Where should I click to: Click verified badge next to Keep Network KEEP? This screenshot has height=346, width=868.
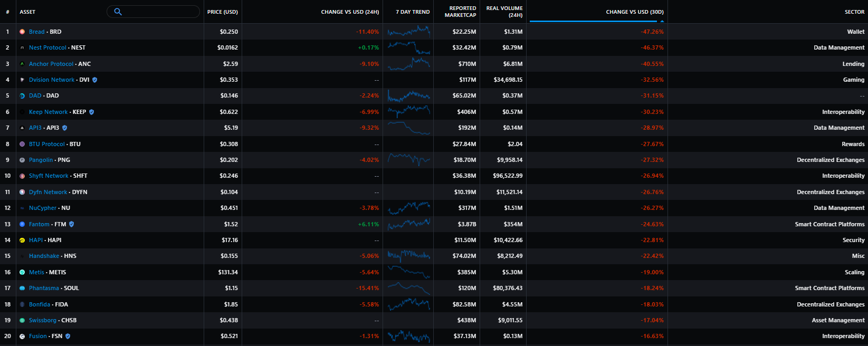click(x=92, y=112)
